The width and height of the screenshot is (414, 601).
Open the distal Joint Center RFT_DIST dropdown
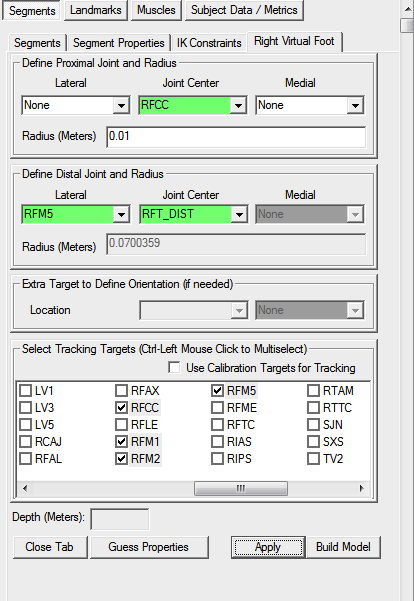coord(194,214)
